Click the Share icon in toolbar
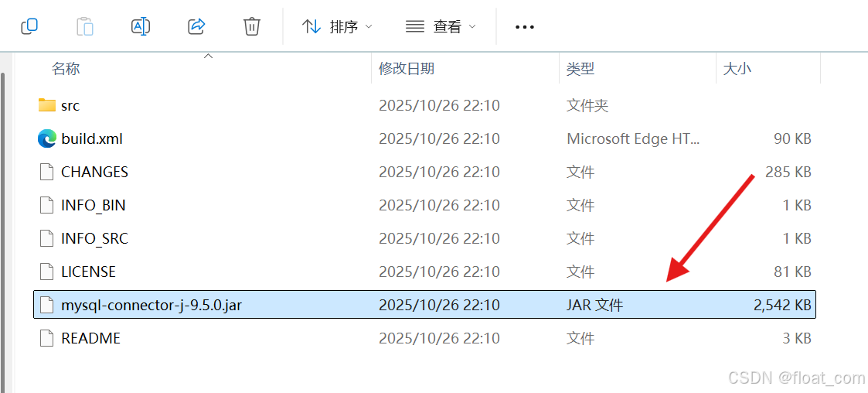The image size is (868, 393). click(x=196, y=26)
